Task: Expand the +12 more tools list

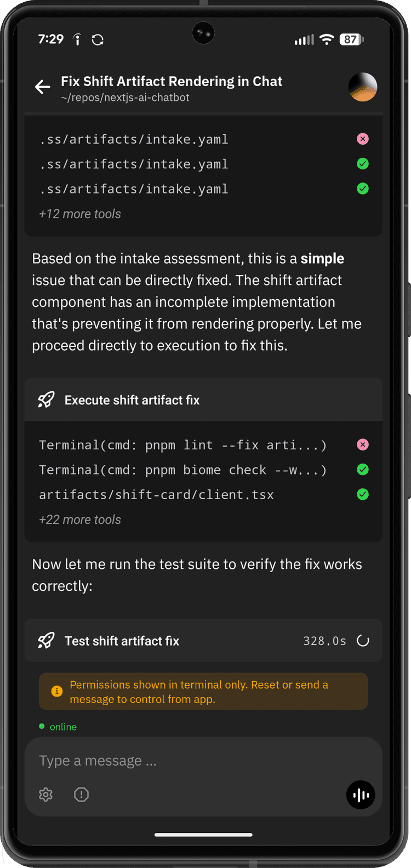Action: [80, 214]
